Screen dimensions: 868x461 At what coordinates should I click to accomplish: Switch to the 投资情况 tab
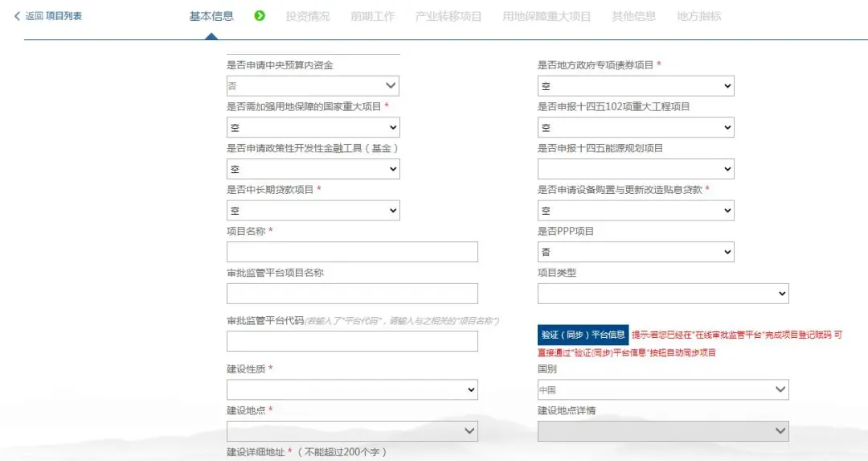pyautogui.click(x=308, y=16)
